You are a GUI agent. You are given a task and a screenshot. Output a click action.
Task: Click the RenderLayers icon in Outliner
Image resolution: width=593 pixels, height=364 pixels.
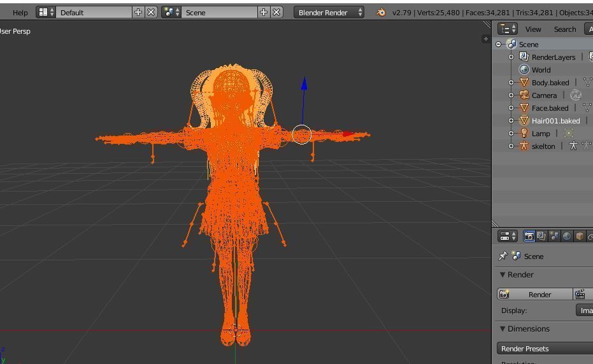[x=524, y=57]
